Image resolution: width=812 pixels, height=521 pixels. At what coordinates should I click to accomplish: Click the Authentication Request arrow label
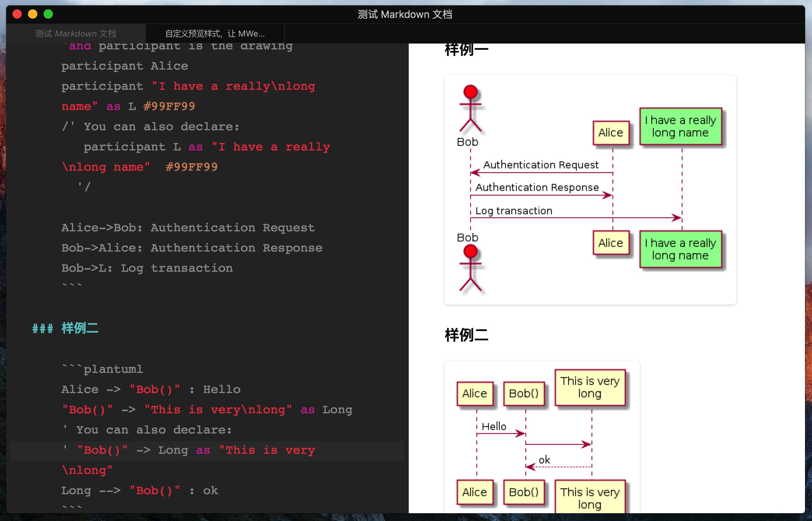pos(541,165)
